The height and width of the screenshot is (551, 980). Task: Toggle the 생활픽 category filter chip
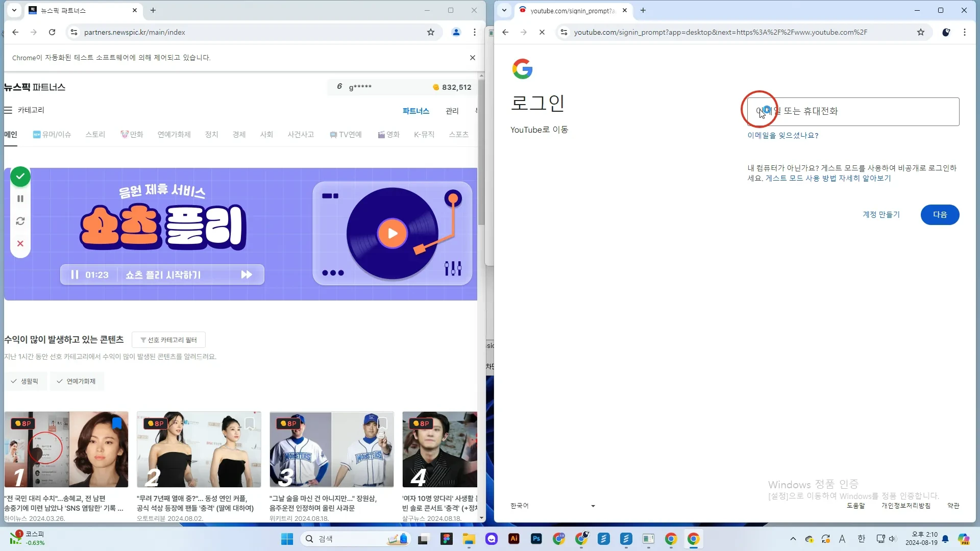(x=25, y=381)
